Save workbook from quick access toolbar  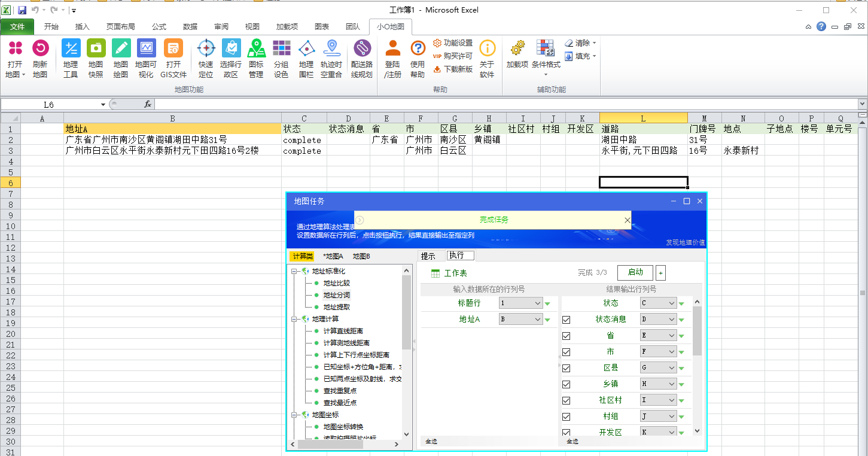tap(22, 10)
